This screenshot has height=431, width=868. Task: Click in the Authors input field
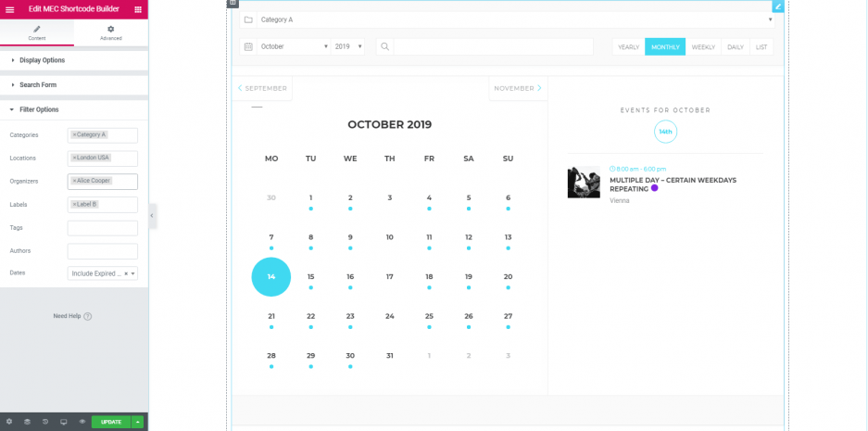click(103, 251)
